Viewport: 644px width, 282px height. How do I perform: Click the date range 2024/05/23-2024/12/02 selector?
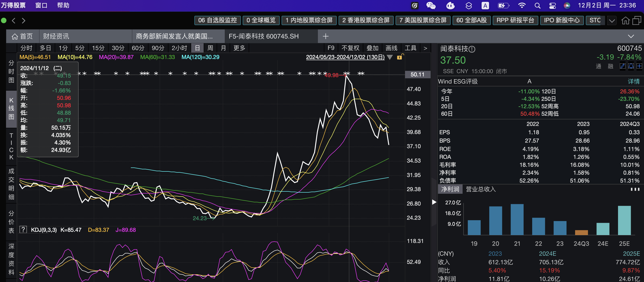tap(345, 57)
